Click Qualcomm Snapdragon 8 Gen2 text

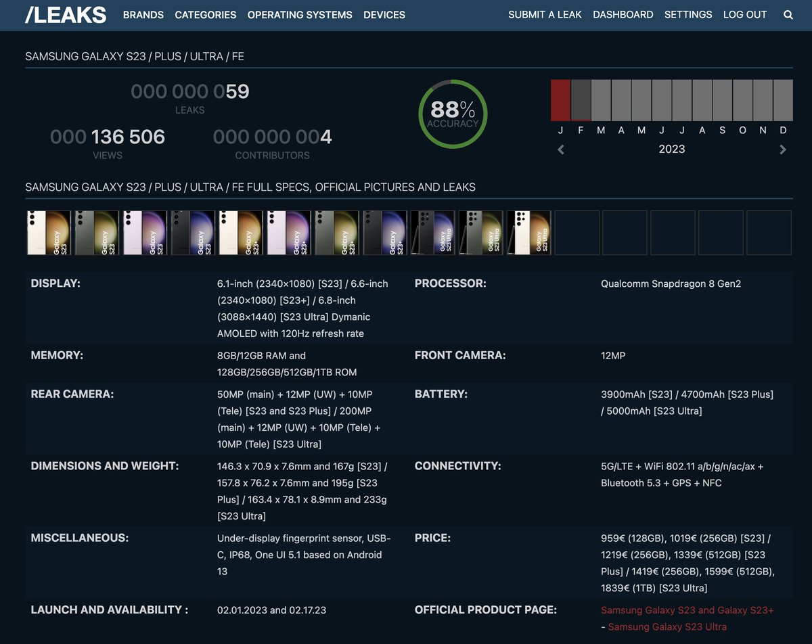(671, 284)
